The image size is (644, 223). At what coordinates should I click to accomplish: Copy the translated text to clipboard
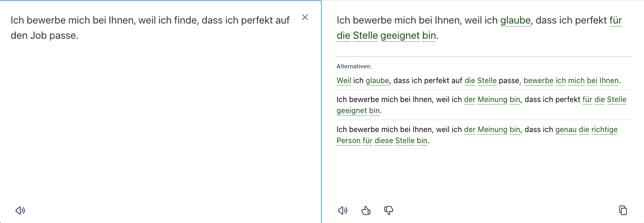coord(623,211)
